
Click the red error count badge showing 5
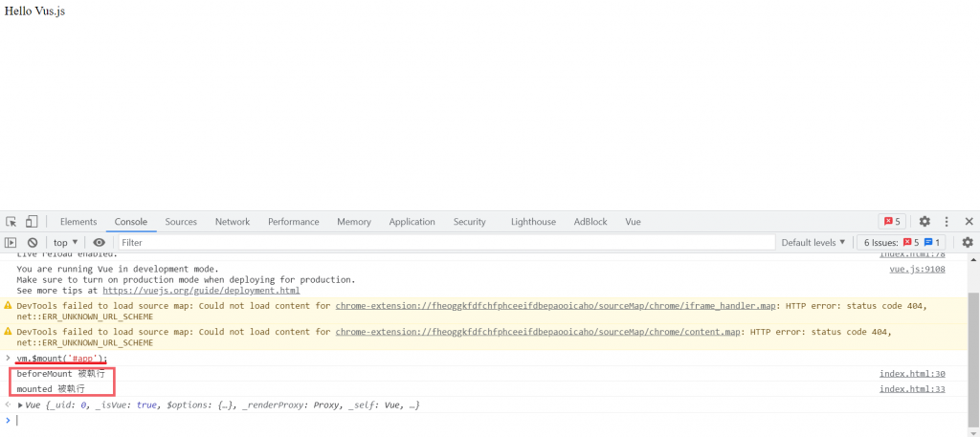tap(892, 222)
